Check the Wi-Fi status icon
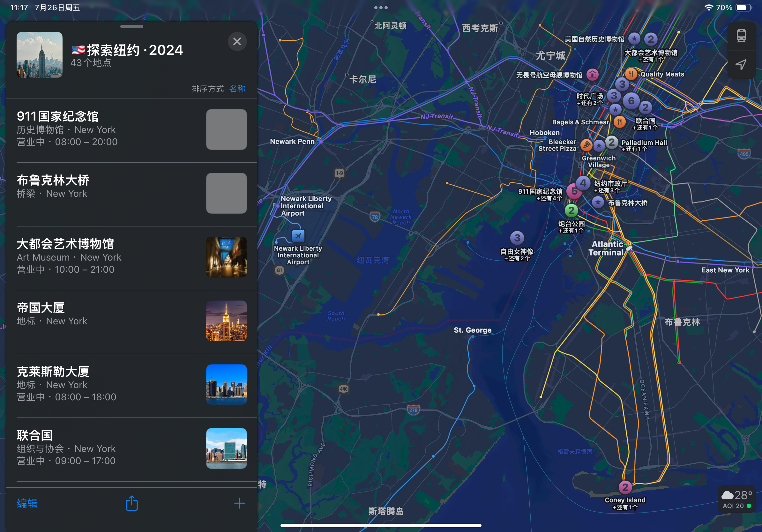Image resolution: width=762 pixels, height=532 pixels. pos(709,7)
